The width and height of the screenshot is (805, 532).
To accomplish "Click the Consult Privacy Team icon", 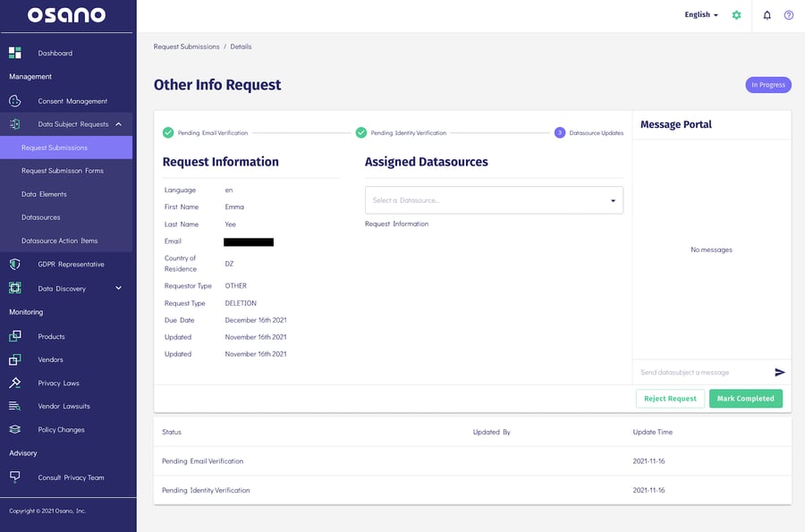I will click(15, 477).
